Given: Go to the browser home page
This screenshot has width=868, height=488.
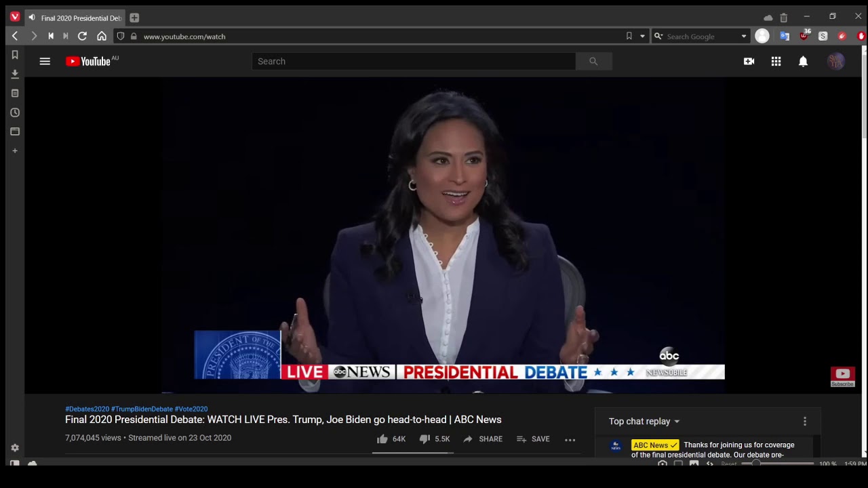Looking at the screenshot, I should pyautogui.click(x=102, y=36).
